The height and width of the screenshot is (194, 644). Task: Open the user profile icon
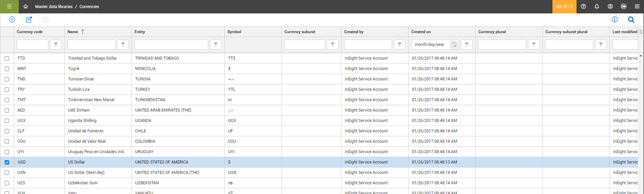tap(611, 7)
